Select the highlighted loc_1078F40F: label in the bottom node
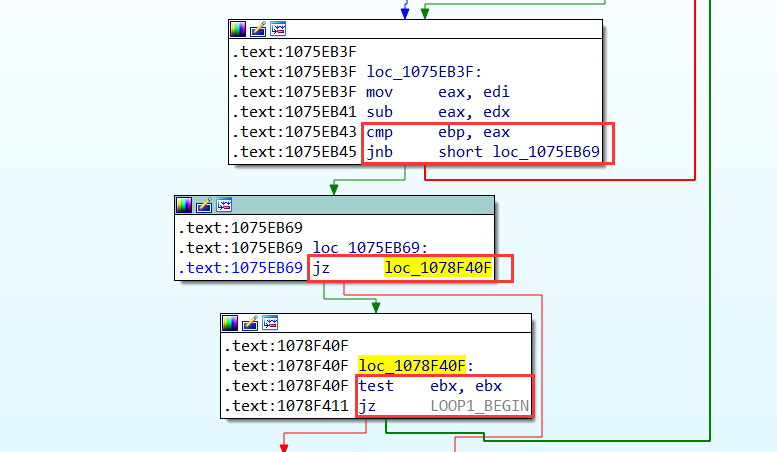777x452 pixels. pos(411,365)
